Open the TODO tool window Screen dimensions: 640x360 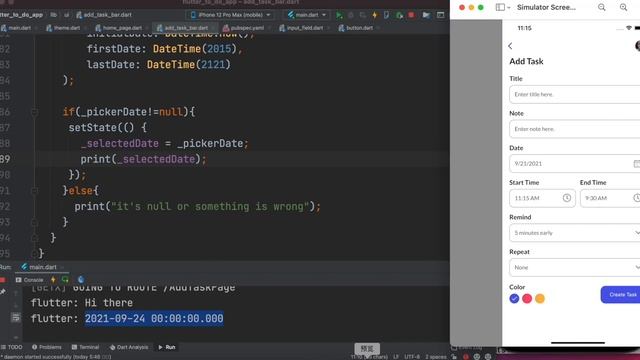[x=11, y=347]
